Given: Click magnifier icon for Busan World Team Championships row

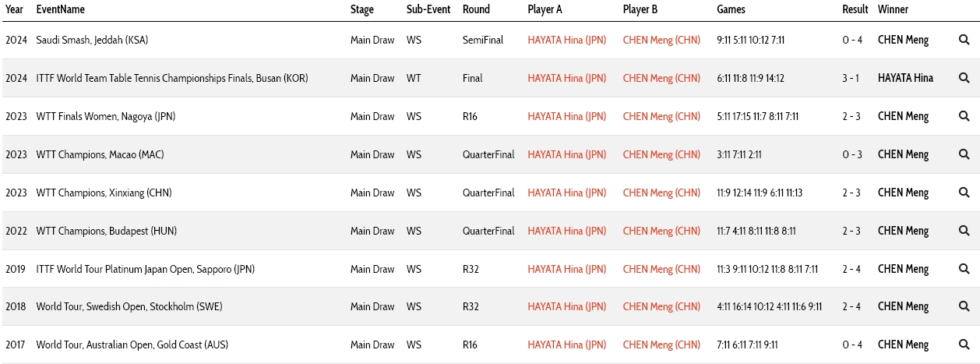Looking at the screenshot, I should click(x=964, y=78).
